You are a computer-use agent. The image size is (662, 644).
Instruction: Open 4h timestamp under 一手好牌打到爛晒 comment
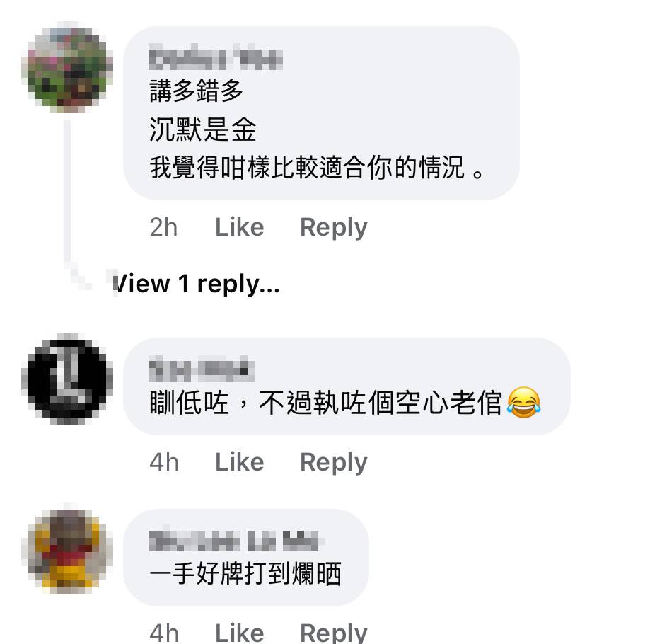point(164,633)
